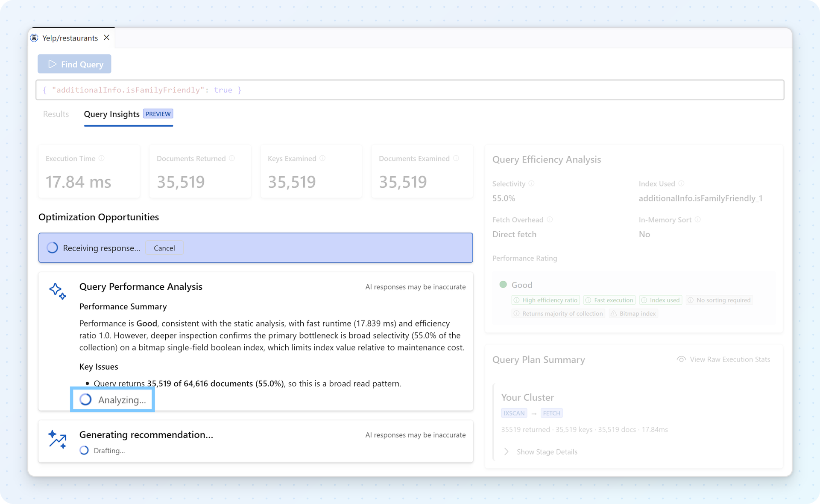820x504 pixels.
Task: Click the collection icon beside Yelp/restaurants
Action: 34,38
